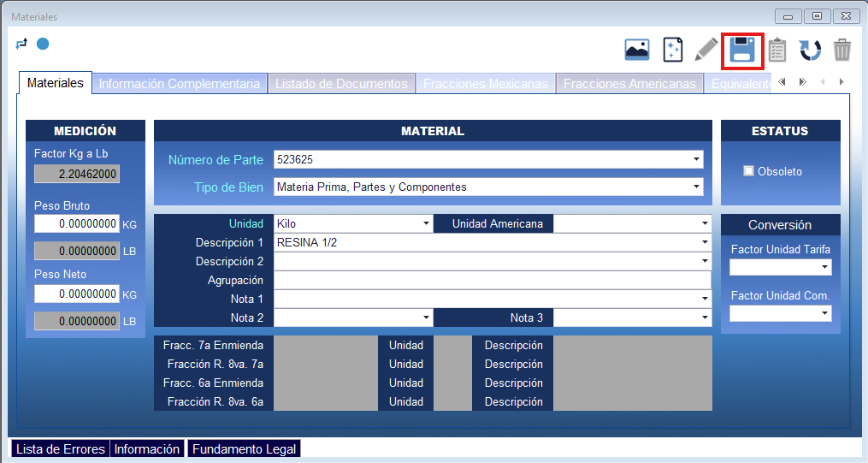This screenshot has width=868, height=463.
Task: Click the new document sparkle icon
Action: [673, 50]
